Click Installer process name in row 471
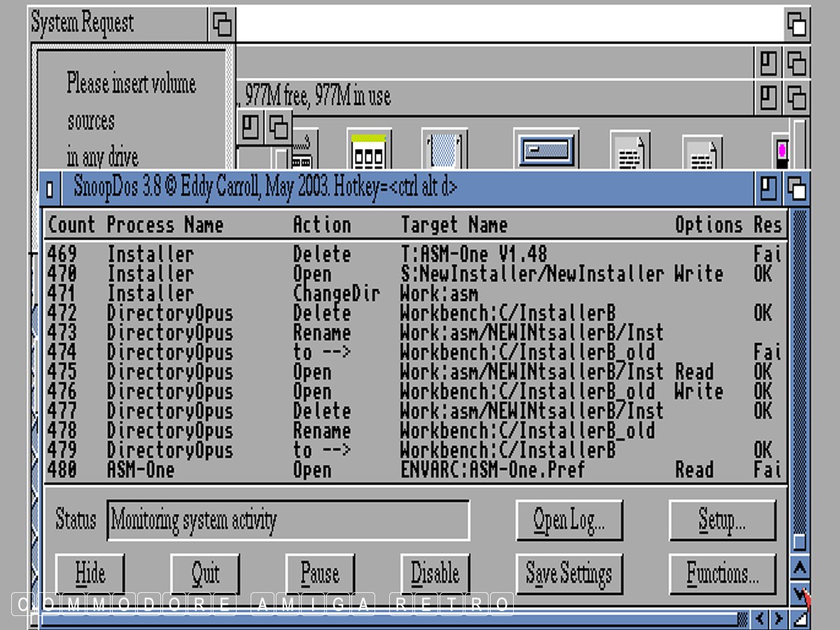Screen dimensions: 840x630 [x=150, y=293]
